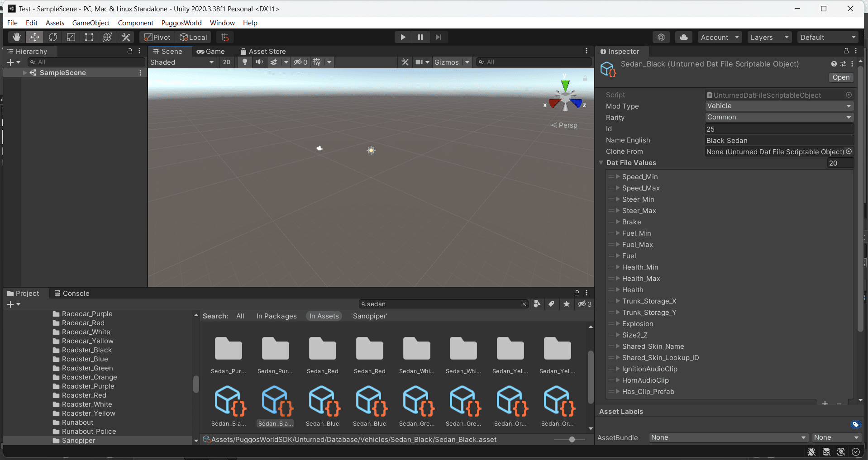
Task: Toggle hidden objects visibility in scene
Action: coord(300,62)
